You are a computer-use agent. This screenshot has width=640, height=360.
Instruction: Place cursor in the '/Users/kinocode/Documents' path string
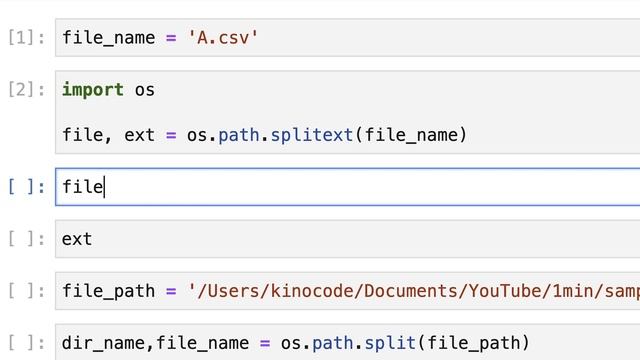pyautogui.click(x=413, y=291)
